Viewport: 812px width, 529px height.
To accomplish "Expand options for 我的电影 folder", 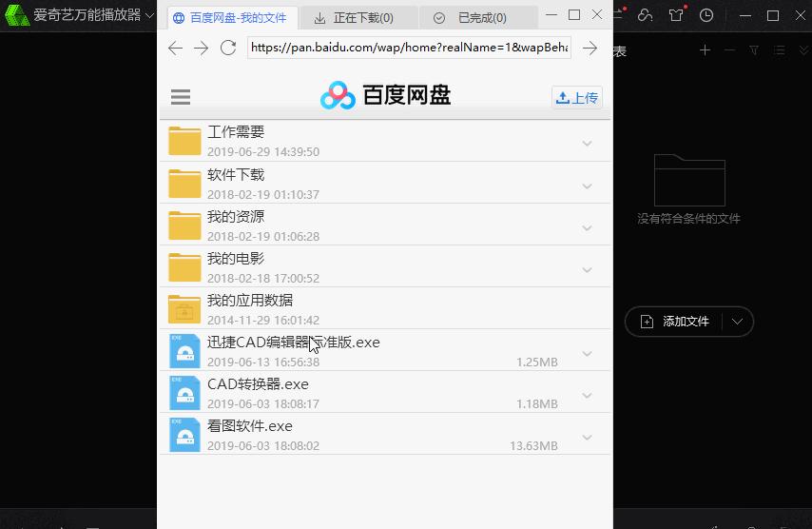I will [x=587, y=270].
